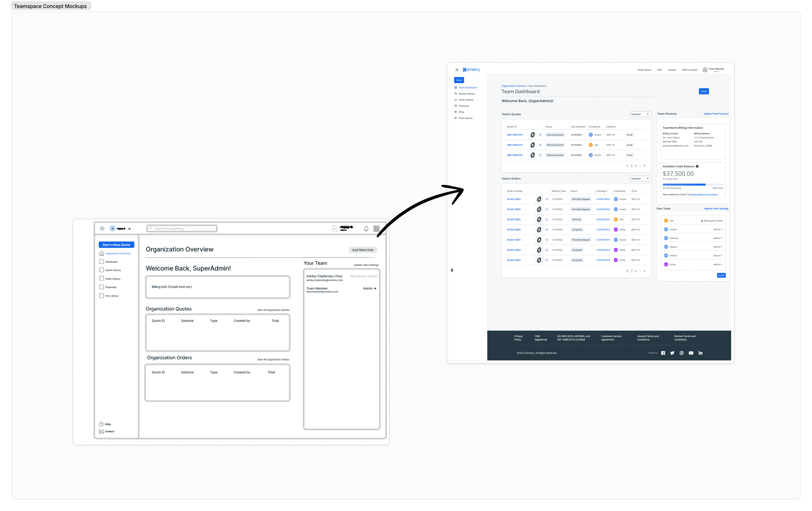The image size is (812, 511).
Task: Click the Xometry hamburger menu icon
Action: coord(457,70)
